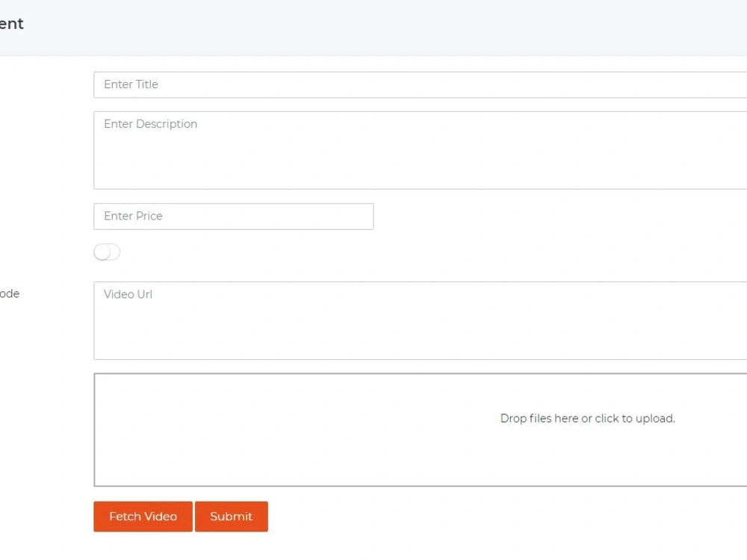Focus the Enter Description text area
The width and height of the screenshot is (747, 560).
420,151
